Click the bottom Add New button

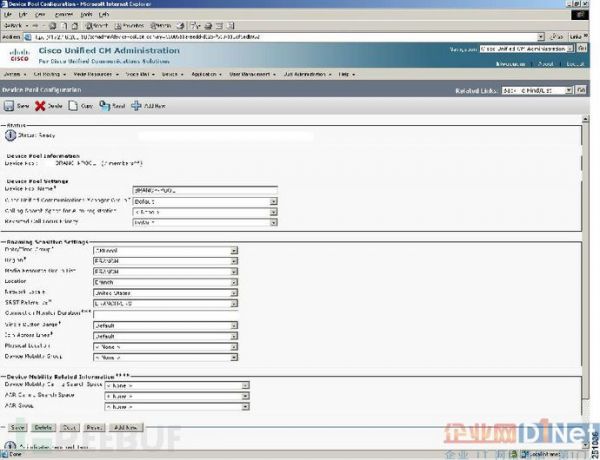[126, 427]
